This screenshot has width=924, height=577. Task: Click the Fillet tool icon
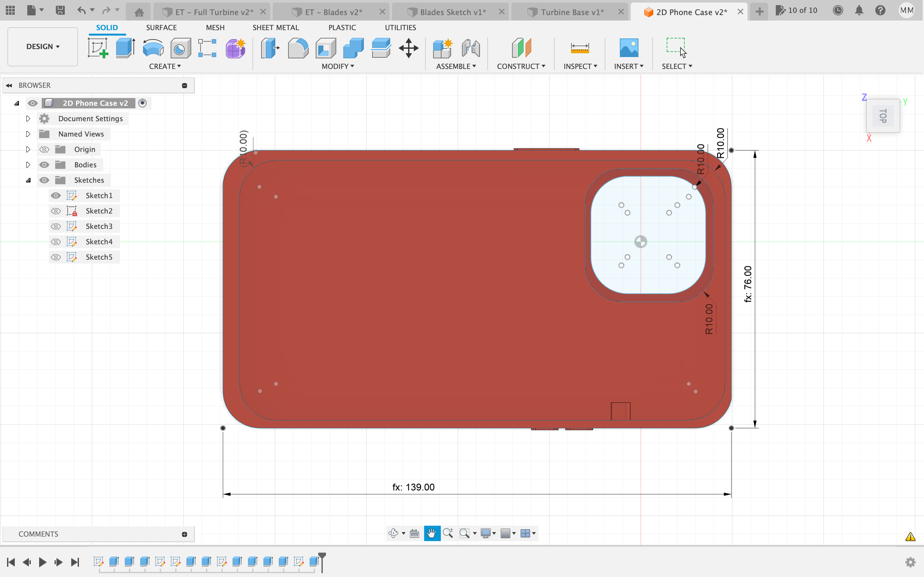(x=298, y=48)
